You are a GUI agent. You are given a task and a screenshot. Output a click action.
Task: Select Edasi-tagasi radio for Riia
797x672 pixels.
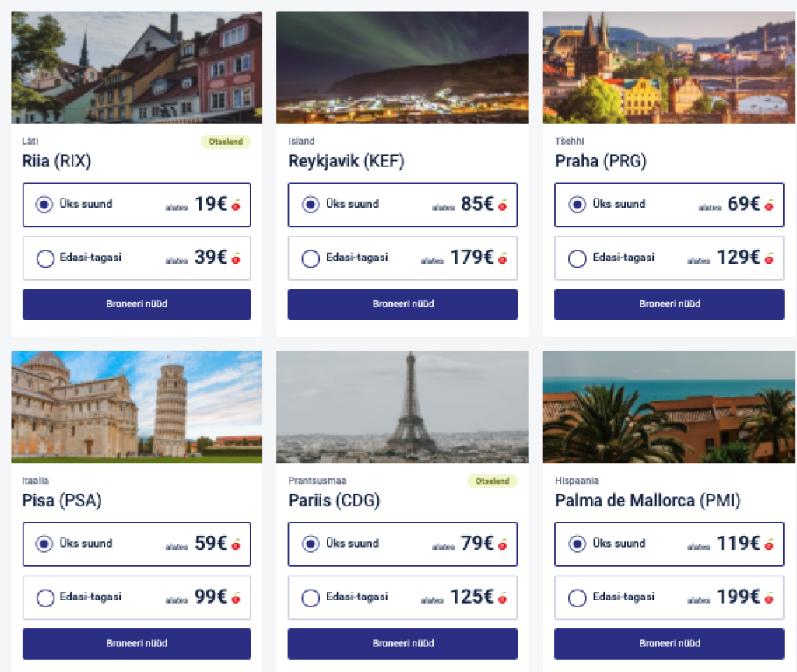click(x=45, y=258)
